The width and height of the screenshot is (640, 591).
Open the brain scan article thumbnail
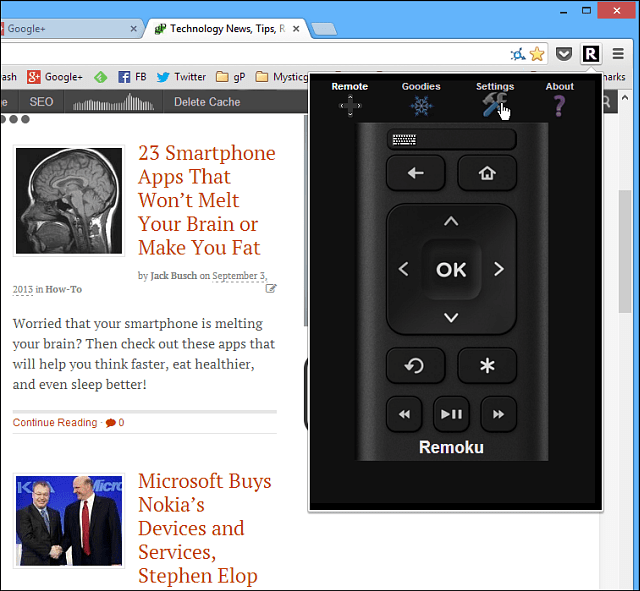[69, 200]
